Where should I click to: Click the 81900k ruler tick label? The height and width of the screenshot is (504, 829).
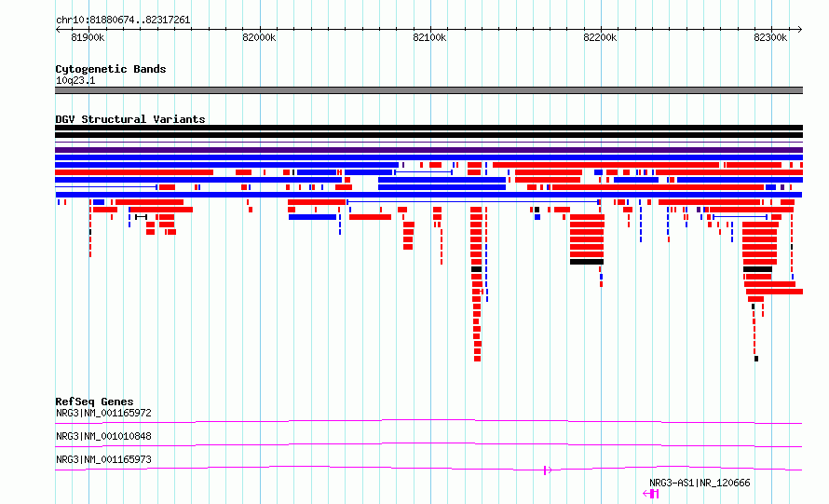click(88, 37)
